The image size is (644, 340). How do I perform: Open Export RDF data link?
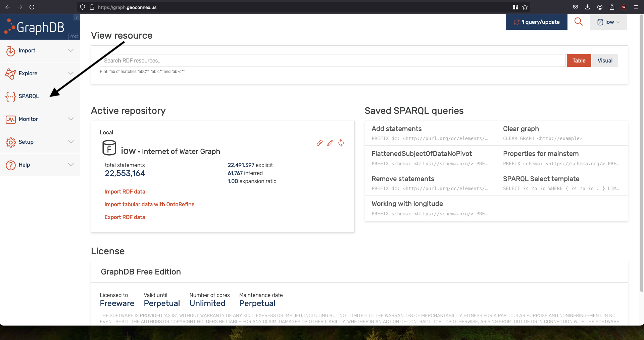click(x=125, y=217)
